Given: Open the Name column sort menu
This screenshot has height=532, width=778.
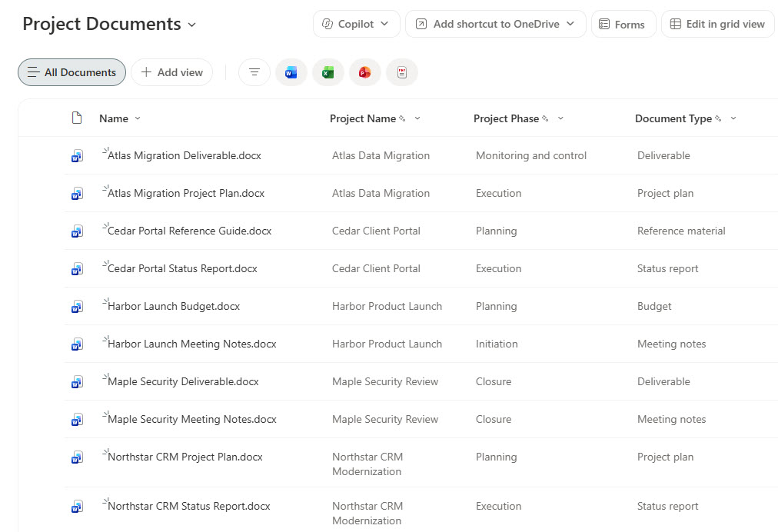Looking at the screenshot, I should 138,118.
